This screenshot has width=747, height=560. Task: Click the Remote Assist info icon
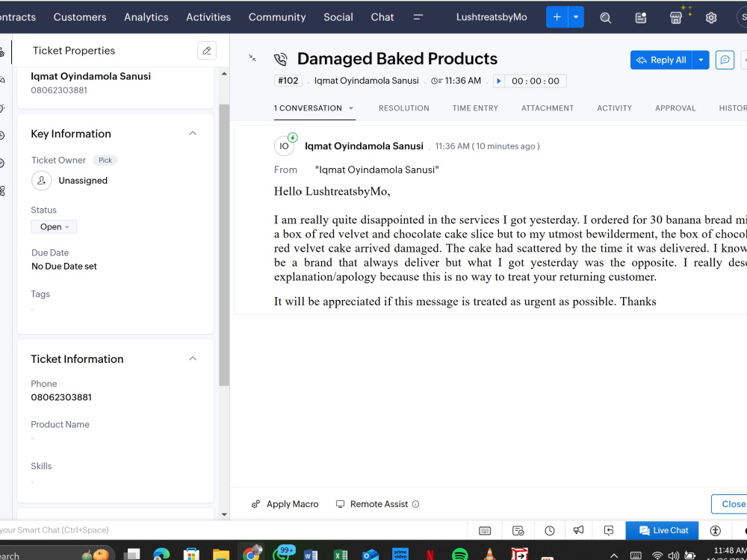(x=415, y=504)
